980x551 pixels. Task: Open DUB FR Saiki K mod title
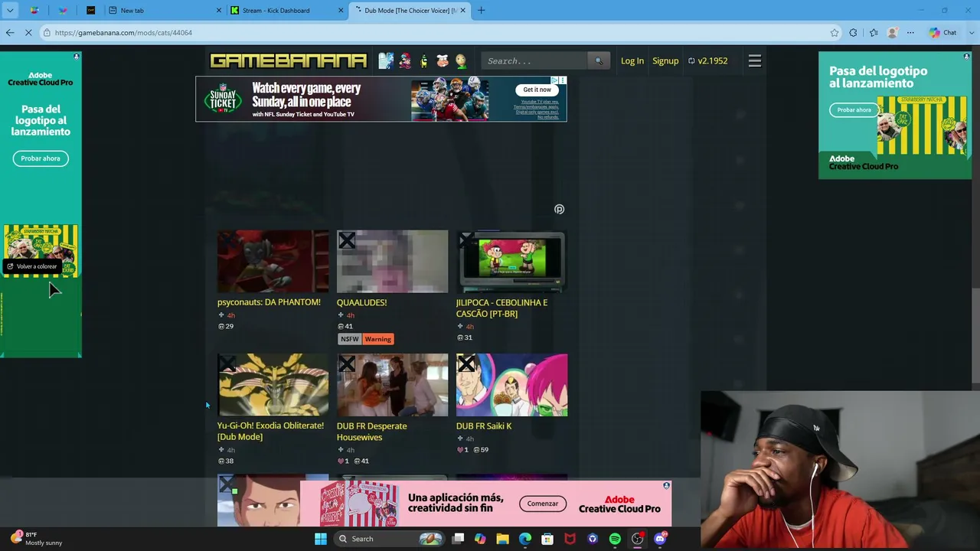coord(484,426)
